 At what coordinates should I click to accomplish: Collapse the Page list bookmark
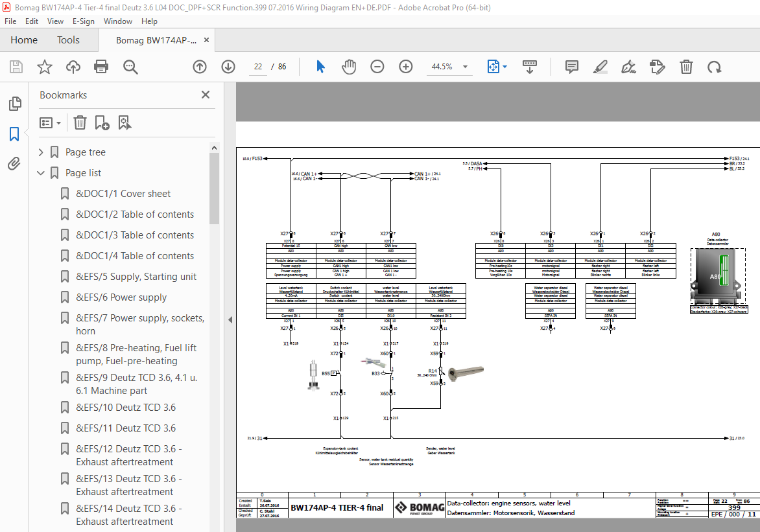[41, 173]
